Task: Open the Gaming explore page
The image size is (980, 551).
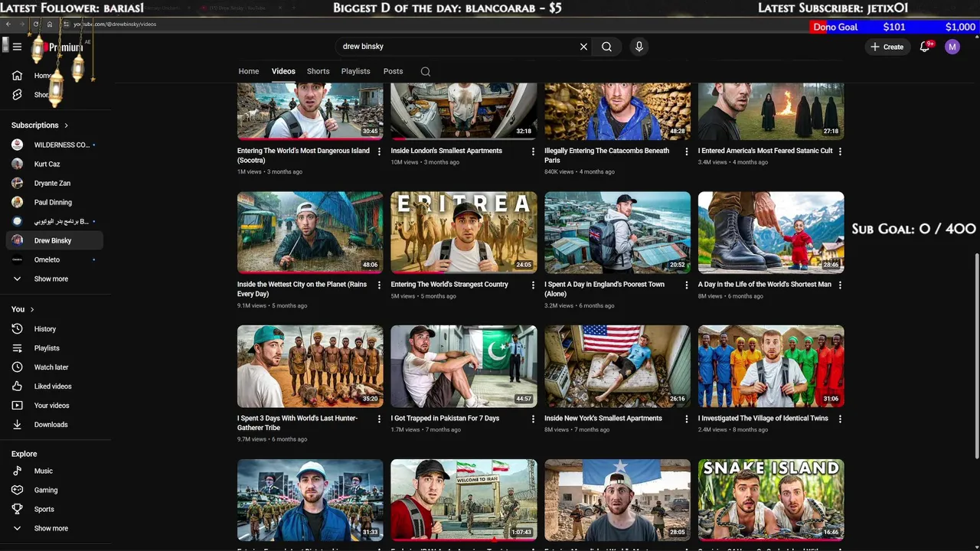Action: (54, 490)
